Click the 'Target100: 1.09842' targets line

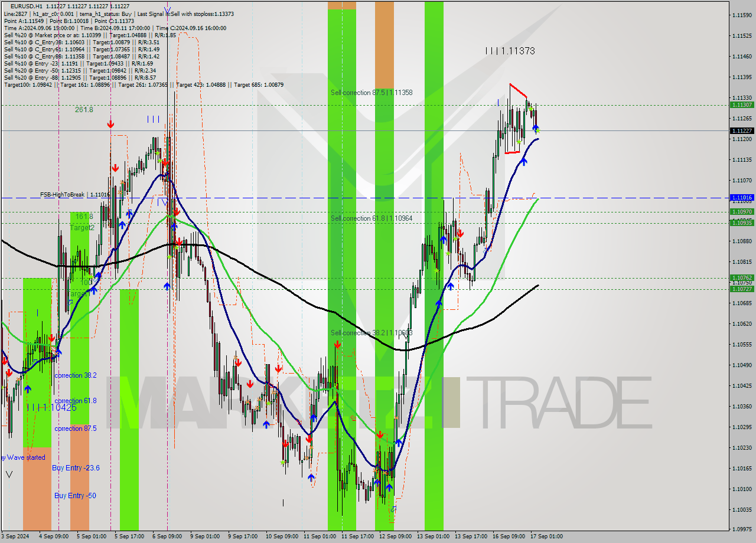pos(144,84)
